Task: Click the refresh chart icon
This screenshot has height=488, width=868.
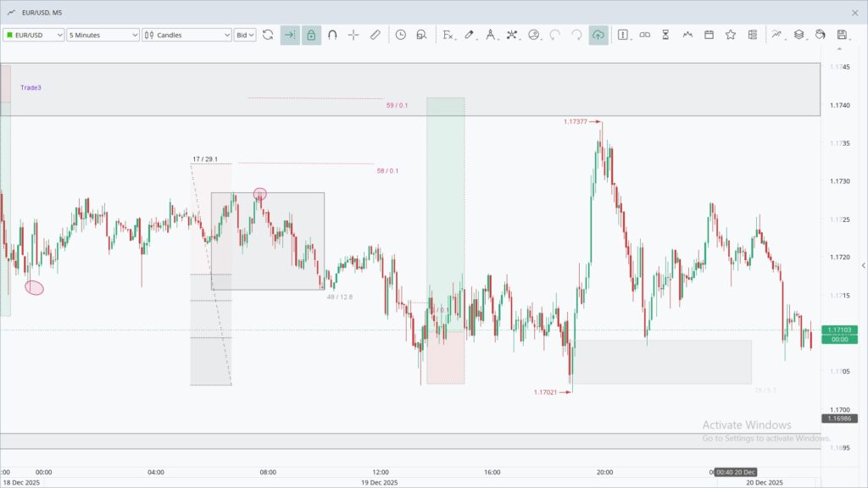Action: (268, 35)
